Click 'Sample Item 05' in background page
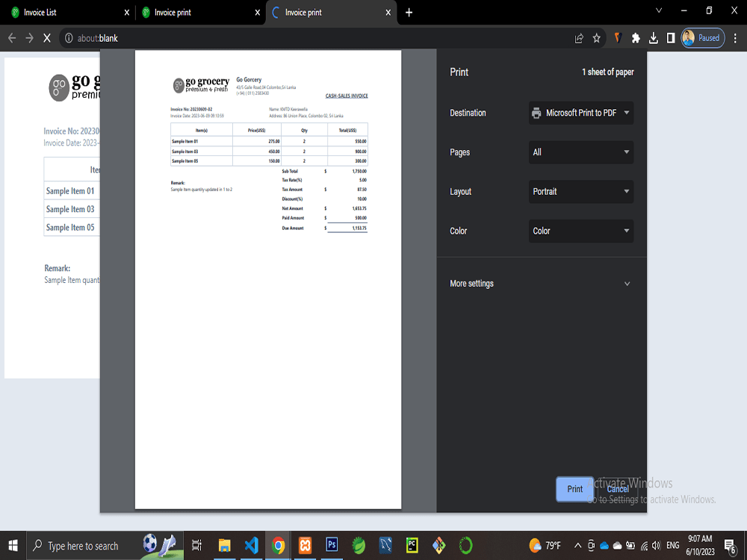The width and height of the screenshot is (747, 560). tap(70, 228)
